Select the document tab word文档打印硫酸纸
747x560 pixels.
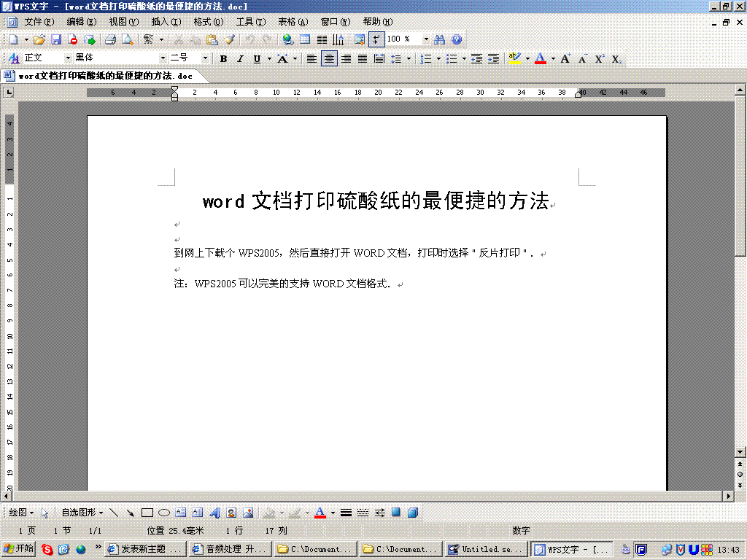105,76
